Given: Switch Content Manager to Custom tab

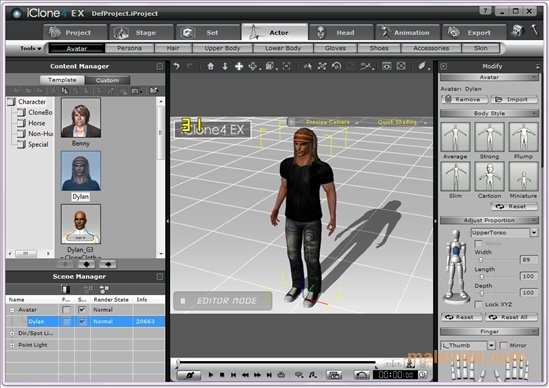Looking at the screenshot, I should [107, 80].
